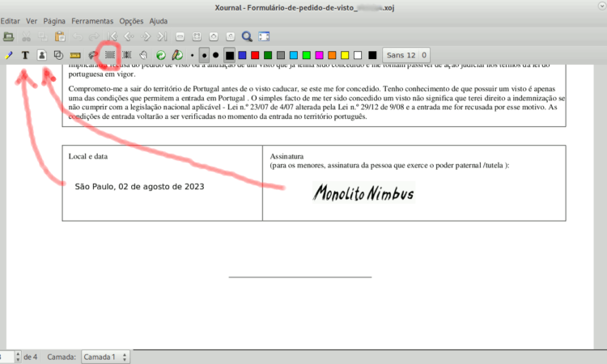
Task: Choose the fine thickness dot
Action: coord(193,55)
